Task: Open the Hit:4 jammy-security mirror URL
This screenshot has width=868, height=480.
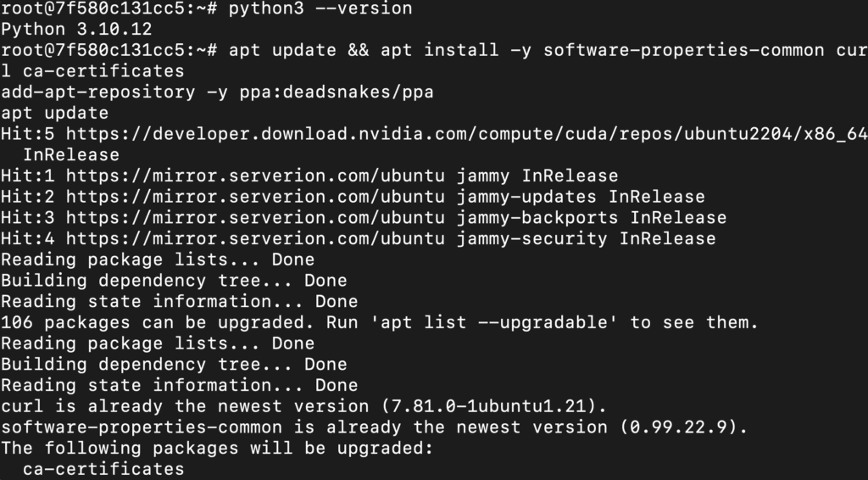Action: 256,239
